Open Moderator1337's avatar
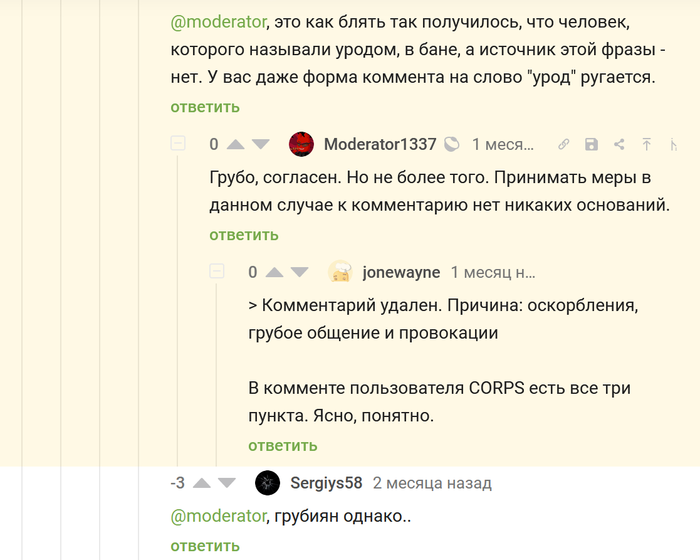 [x=301, y=144]
